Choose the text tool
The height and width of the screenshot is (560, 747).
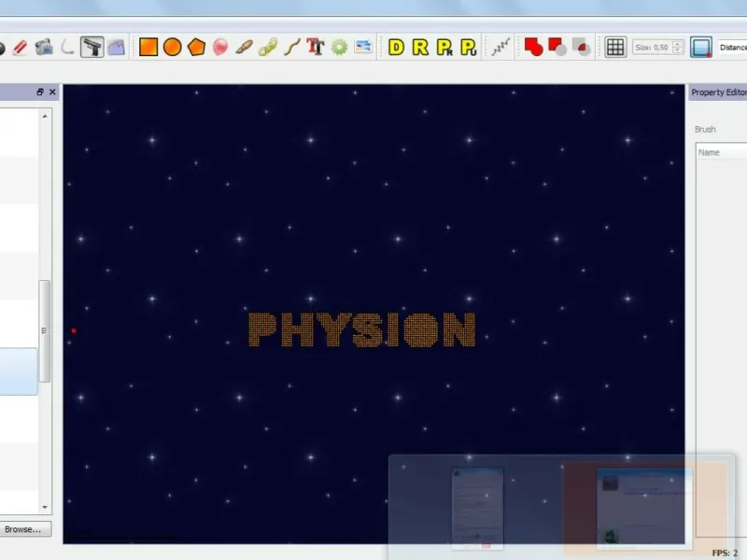click(315, 48)
